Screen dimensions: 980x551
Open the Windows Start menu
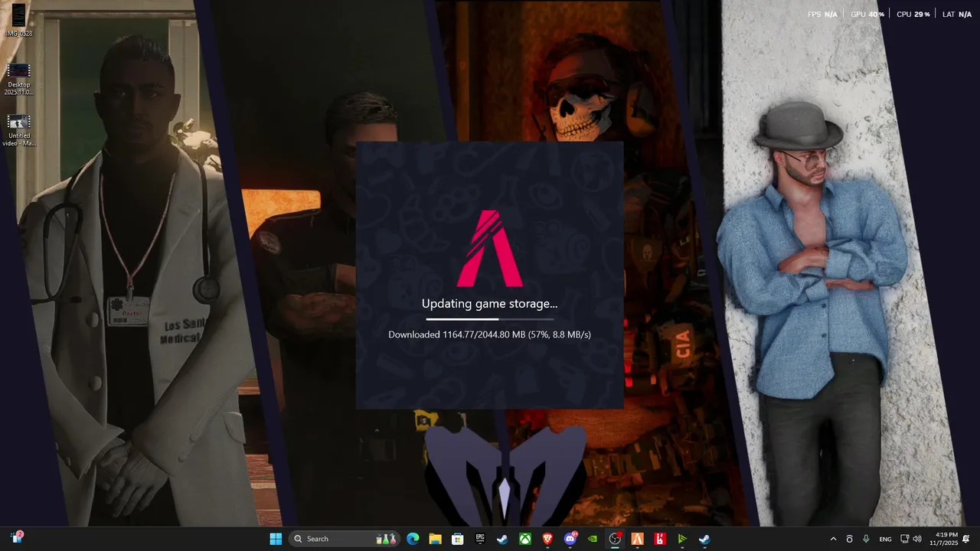276,539
